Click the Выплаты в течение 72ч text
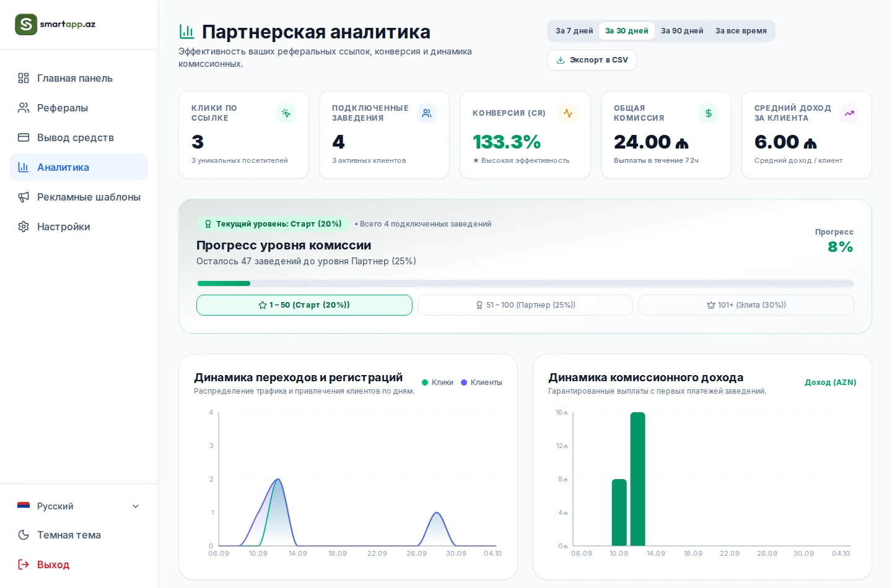This screenshot has height=588, width=892. tap(656, 160)
